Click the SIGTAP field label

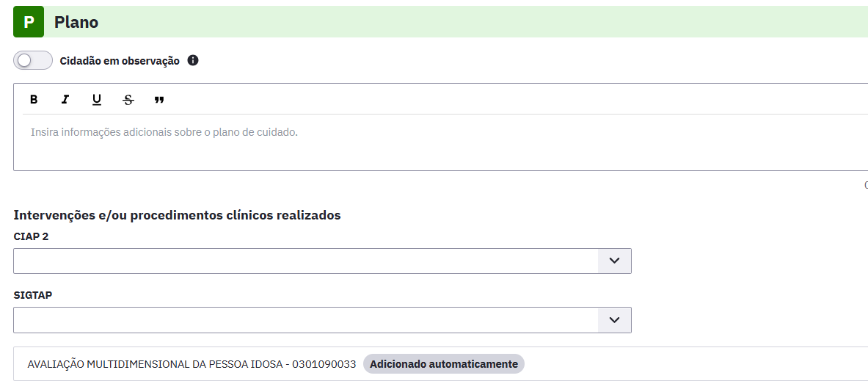[x=33, y=295]
